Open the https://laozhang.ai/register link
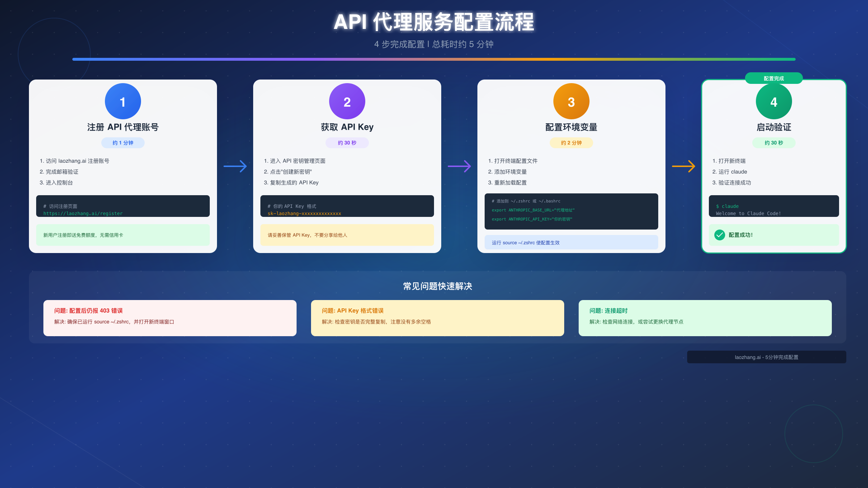The width and height of the screenshot is (868, 488). tap(83, 213)
